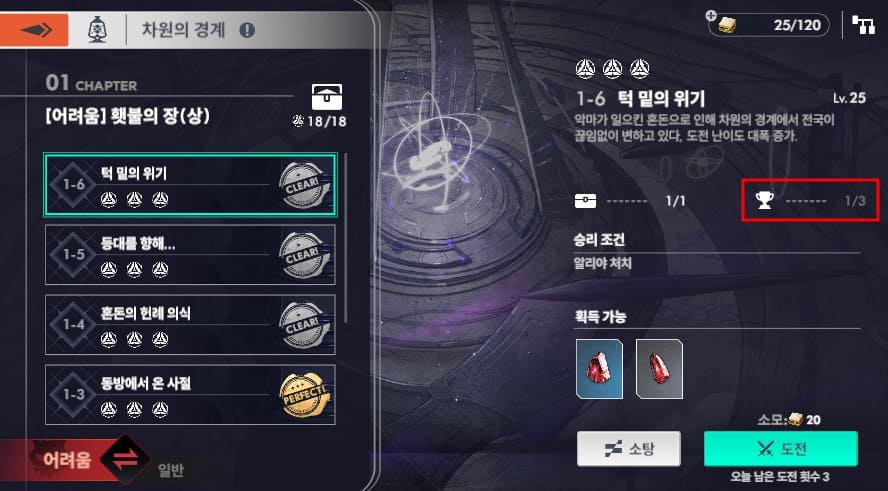Inspect the second red crystal reward
Image resolution: width=888 pixels, height=491 pixels.
pyautogui.click(x=659, y=369)
